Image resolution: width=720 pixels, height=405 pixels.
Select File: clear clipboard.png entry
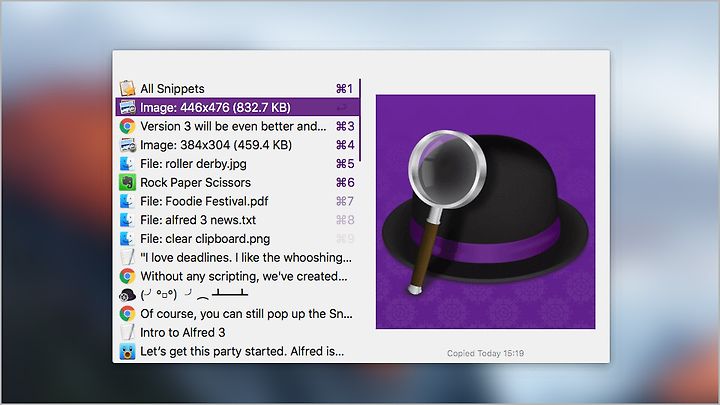coord(237,239)
